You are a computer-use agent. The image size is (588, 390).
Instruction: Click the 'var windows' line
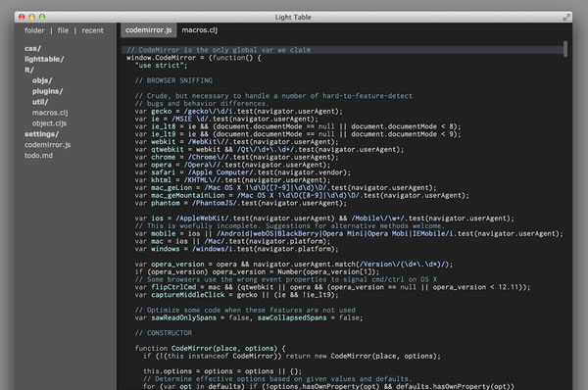236,249
